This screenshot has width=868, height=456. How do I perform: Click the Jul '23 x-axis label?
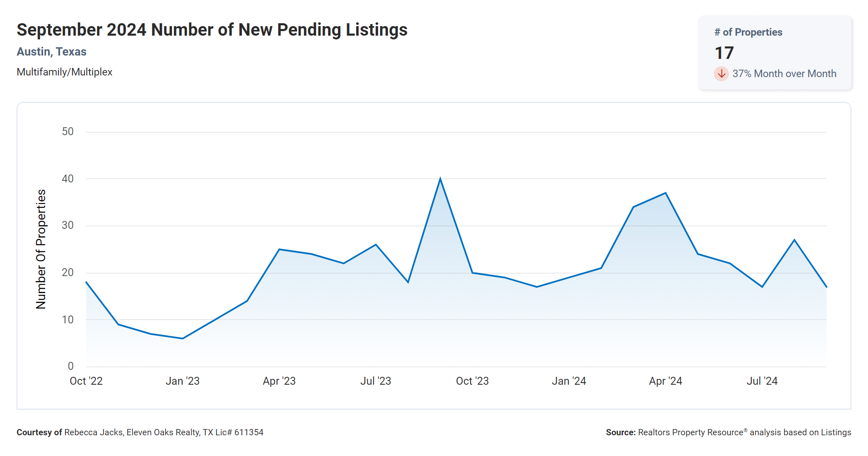[376, 381]
